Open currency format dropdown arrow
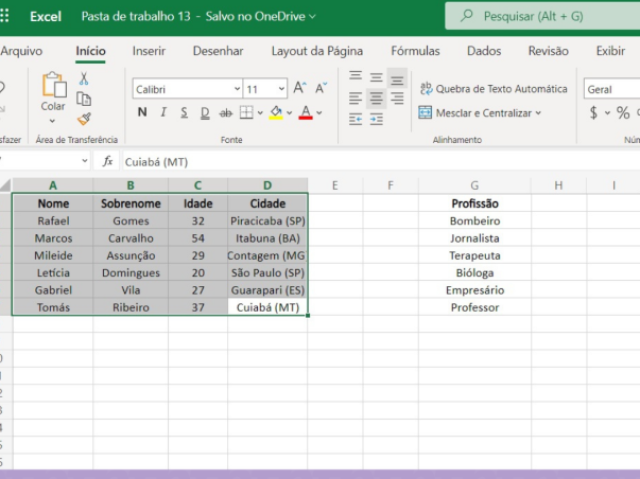Image resolution: width=640 pixels, height=479 pixels. pos(607,113)
